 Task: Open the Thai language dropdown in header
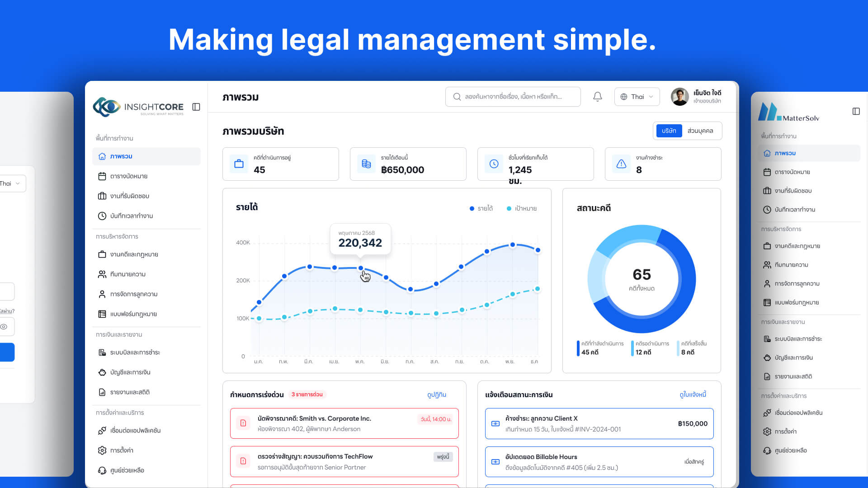click(x=637, y=97)
